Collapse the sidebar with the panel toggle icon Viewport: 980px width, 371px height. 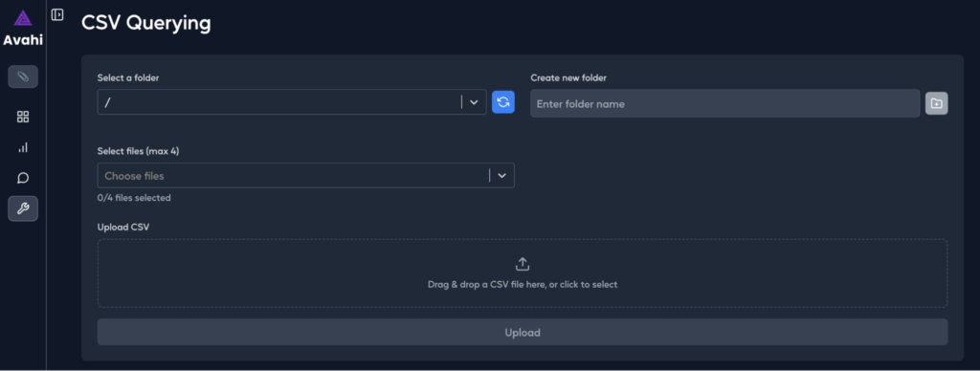(57, 14)
